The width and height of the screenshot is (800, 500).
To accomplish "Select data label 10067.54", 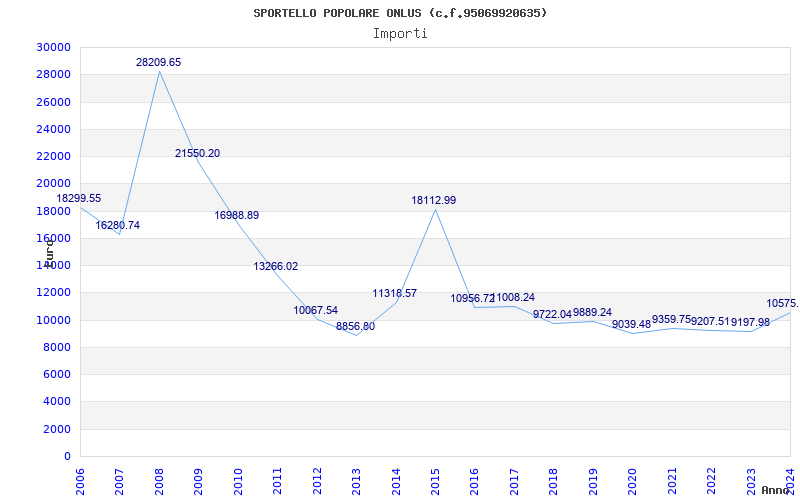I will [x=315, y=310].
